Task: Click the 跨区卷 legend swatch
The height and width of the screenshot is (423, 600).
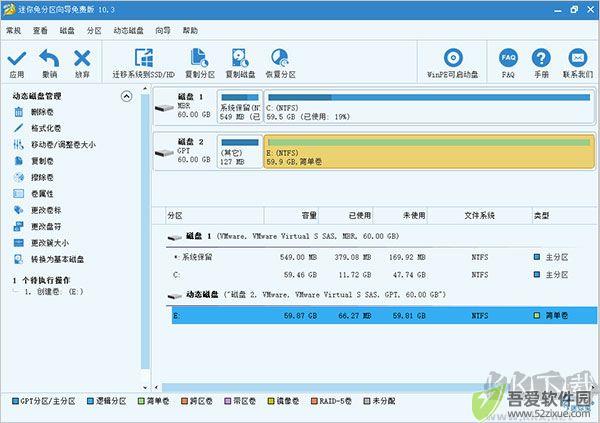Action: click(x=184, y=401)
